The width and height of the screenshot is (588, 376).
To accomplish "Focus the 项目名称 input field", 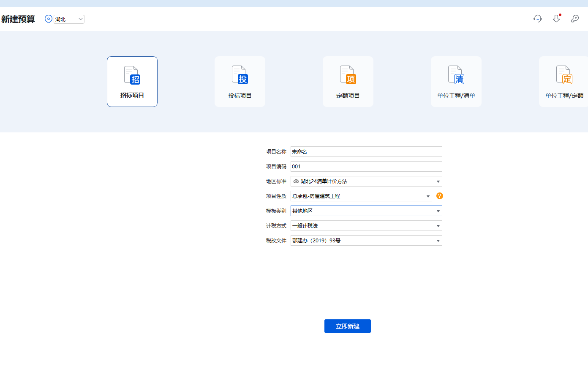I will 366,152.
